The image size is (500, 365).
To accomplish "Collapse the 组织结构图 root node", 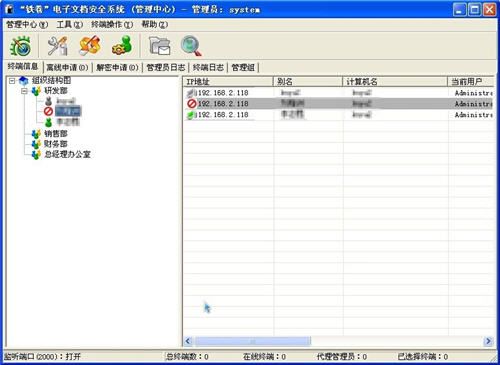I will pyautogui.click(x=12, y=80).
